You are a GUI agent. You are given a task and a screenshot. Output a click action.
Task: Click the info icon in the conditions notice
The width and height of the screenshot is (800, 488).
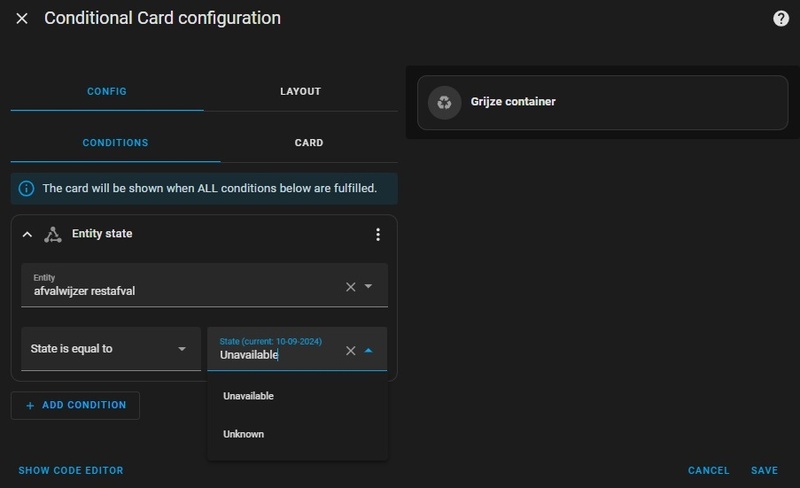point(26,188)
